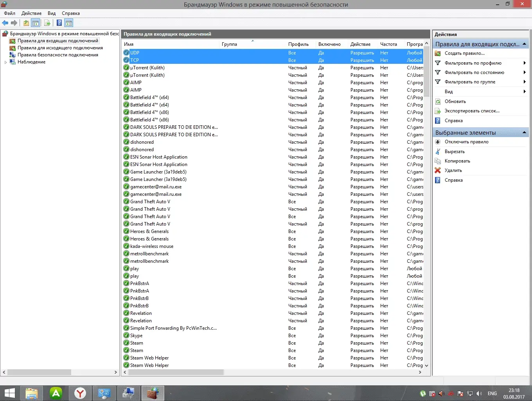Collapse the Выбранные элементы section
Viewport: 532px width, 401px height.
[524, 133]
